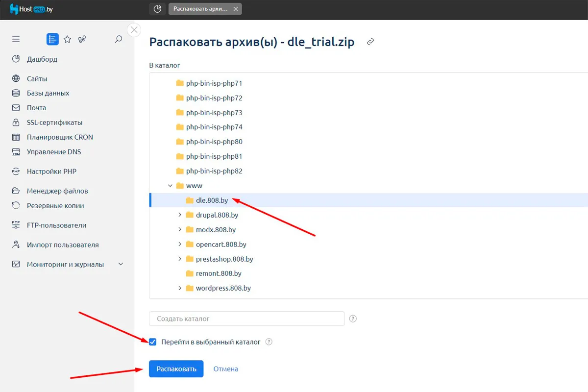Click the HostPRO.by logo
Image resolution: width=588 pixels, height=392 pixels.
coord(31,9)
